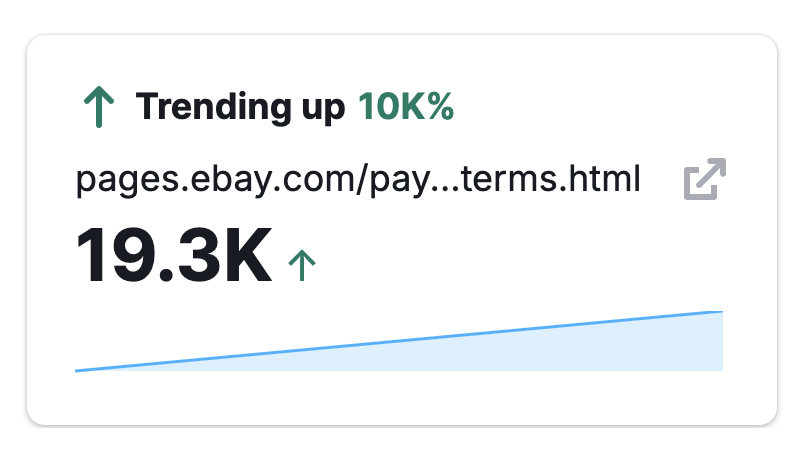The image size is (802, 462).
Task: Click the 19.3K traffic value
Action: pos(173,257)
